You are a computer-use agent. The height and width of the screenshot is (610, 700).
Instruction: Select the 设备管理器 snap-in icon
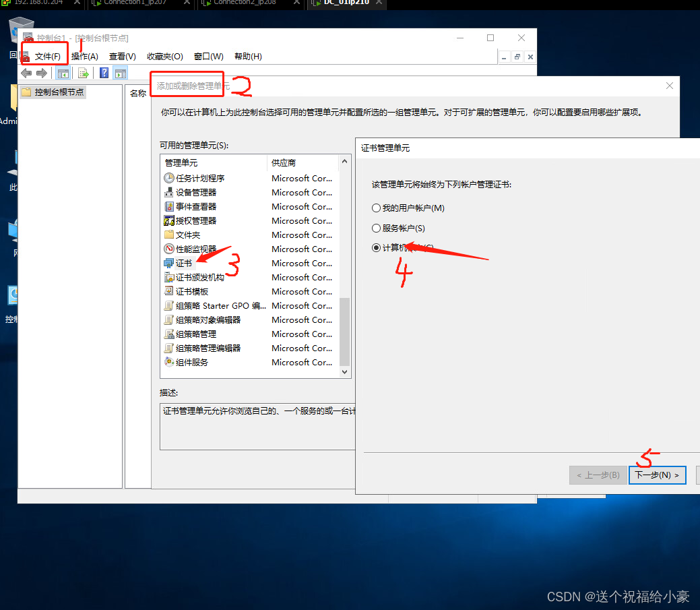pyautogui.click(x=168, y=193)
